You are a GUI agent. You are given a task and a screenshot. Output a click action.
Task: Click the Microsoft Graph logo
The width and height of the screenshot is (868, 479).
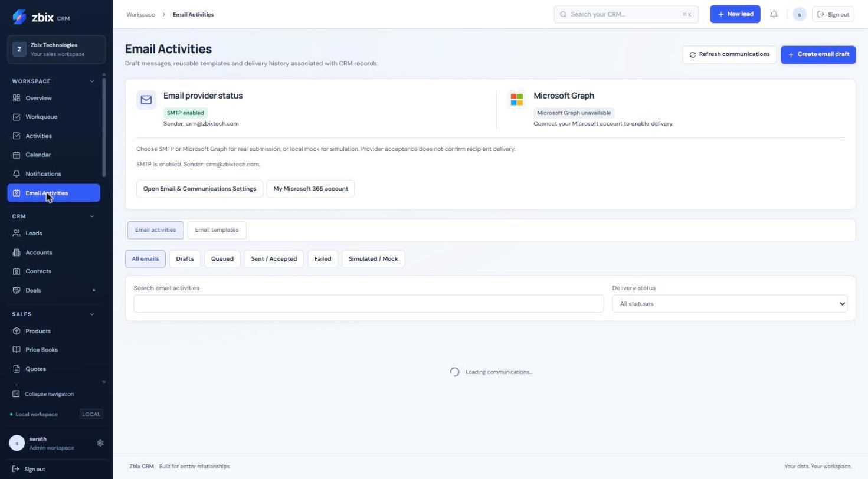pyautogui.click(x=517, y=100)
